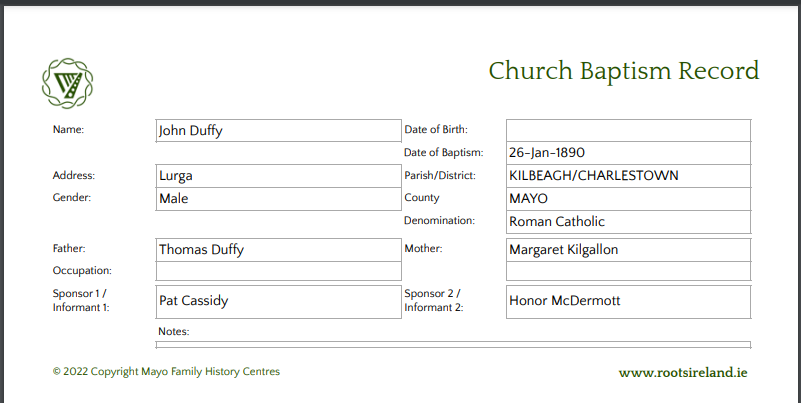Select the Gender field showing Male

click(x=278, y=199)
